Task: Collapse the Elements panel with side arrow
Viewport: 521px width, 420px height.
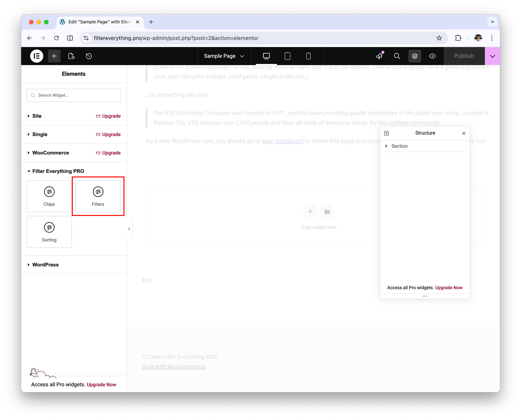Action: coord(129,229)
